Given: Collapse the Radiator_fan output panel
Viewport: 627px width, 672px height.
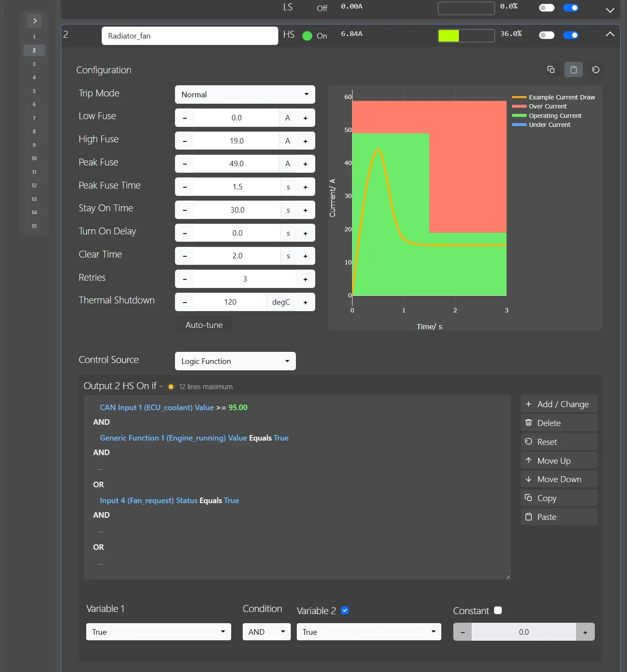Looking at the screenshot, I should click(610, 34).
